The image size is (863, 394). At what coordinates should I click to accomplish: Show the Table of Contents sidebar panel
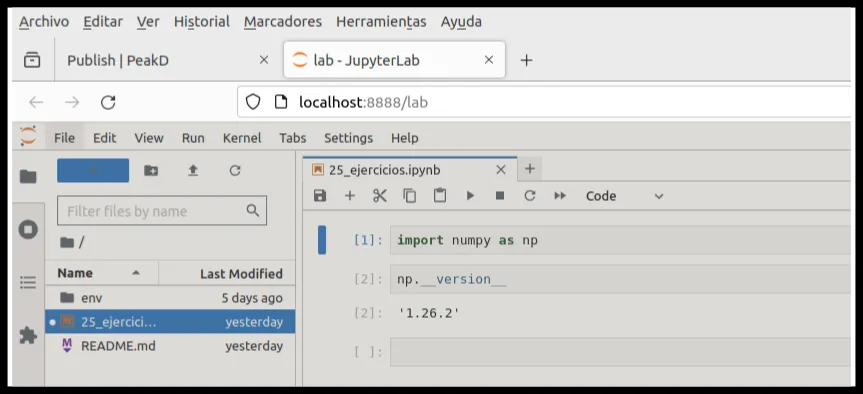tap(28, 283)
